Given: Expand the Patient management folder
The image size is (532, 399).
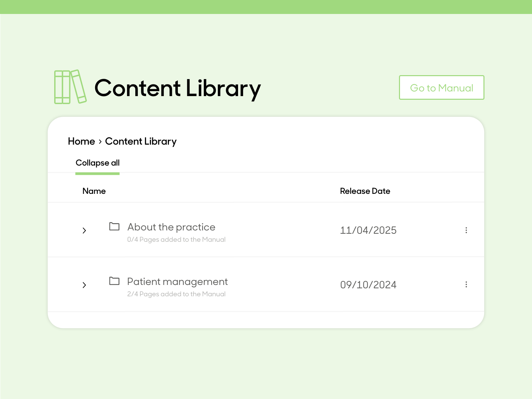Looking at the screenshot, I should pos(84,285).
